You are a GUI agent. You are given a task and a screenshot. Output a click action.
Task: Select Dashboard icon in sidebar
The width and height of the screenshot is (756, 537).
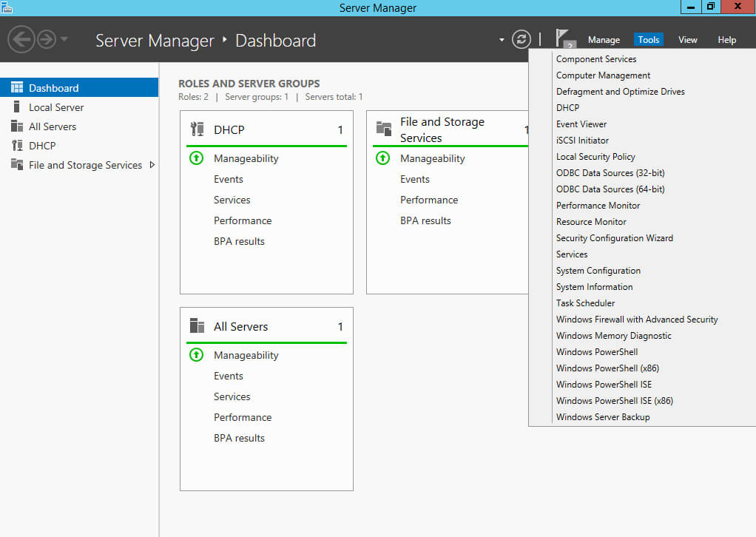pyautogui.click(x=17, y=87)
